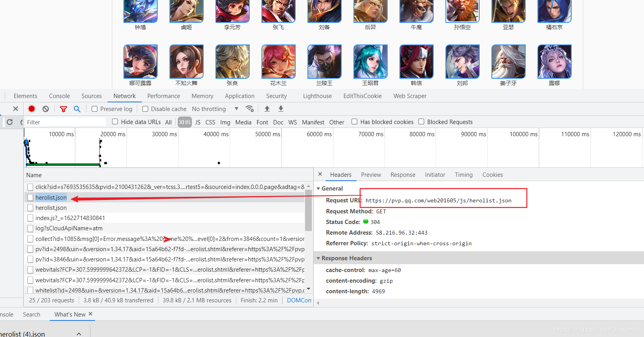Click hero portrait 露娜
Screen dimensions: 644x337
click(554, 61)
